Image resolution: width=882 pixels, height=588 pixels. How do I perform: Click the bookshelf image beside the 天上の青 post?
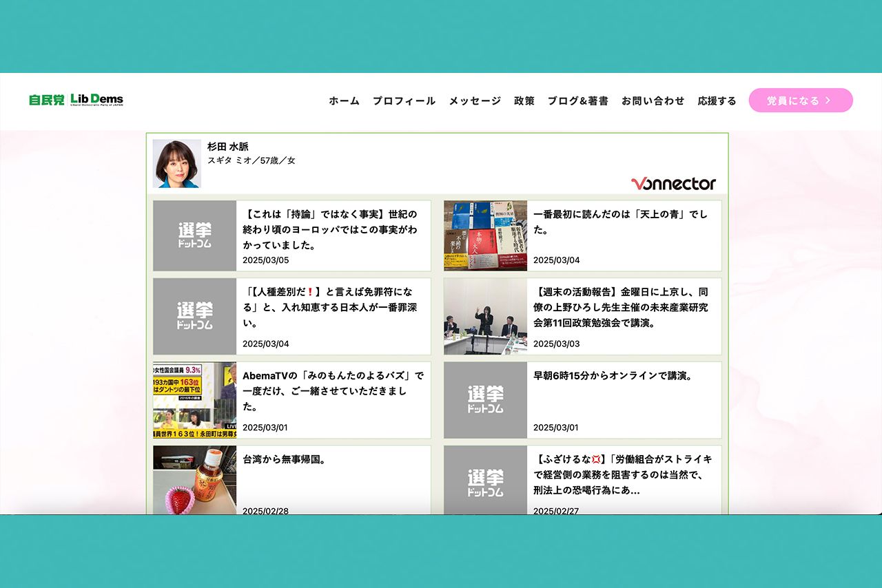485,235
